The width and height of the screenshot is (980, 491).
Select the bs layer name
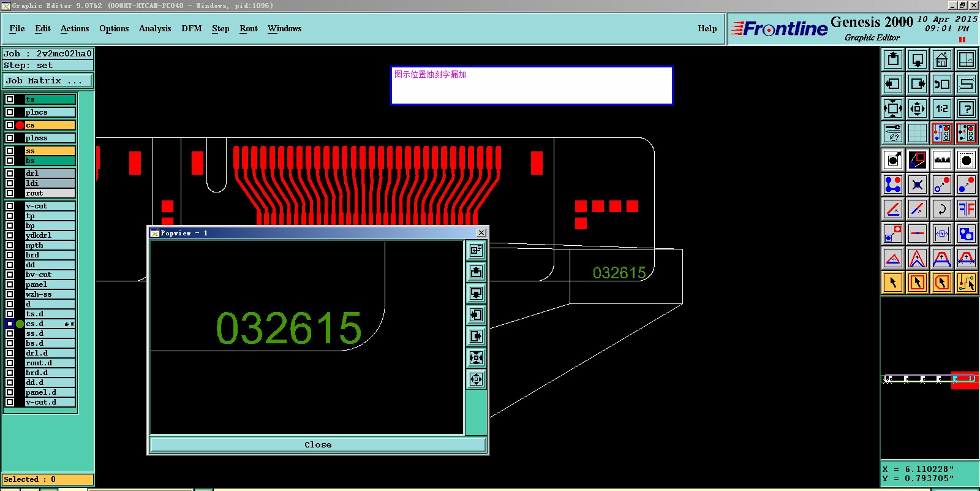click(50, 161)
